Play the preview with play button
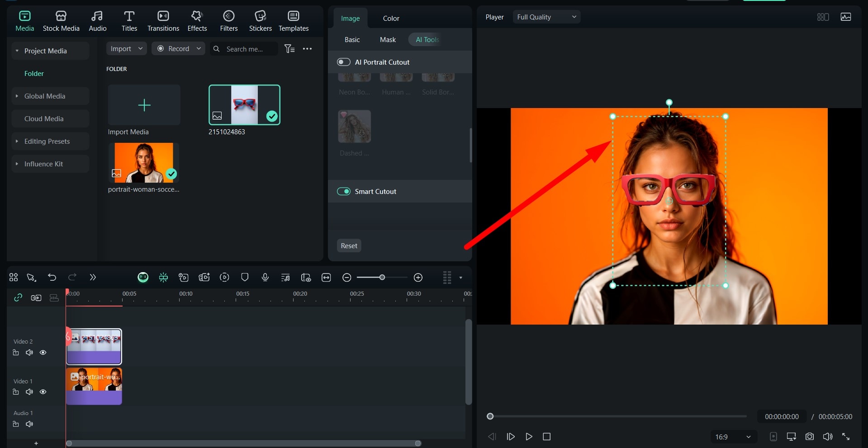This screenshot has width=868, height=448. coord(529,437)
